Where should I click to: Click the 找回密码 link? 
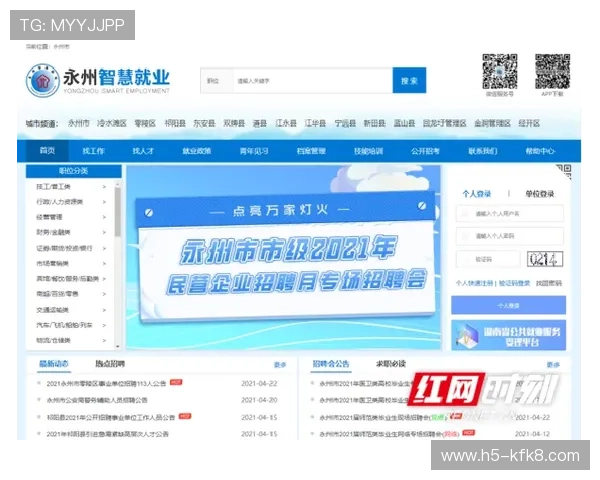(x=549, y=283)
